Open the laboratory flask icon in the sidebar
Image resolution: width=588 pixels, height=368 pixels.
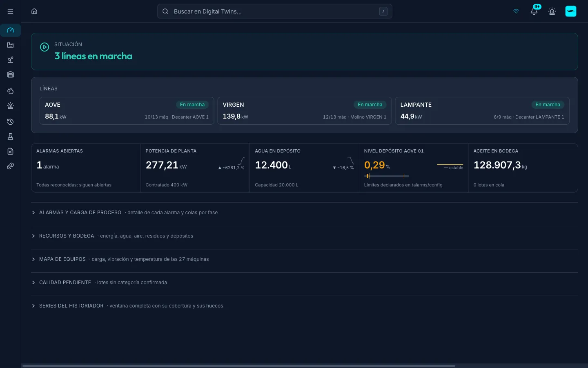pyautogui.click(x=11, y=137)
